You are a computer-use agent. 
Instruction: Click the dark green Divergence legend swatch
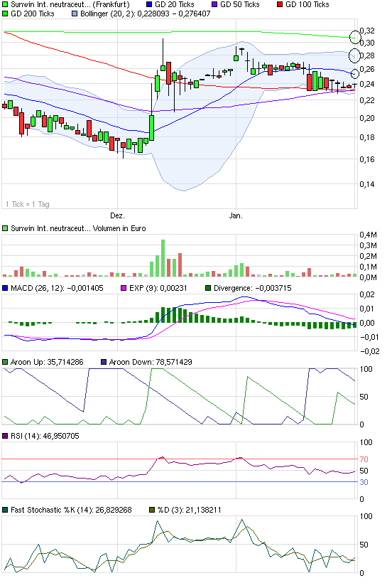208,288
